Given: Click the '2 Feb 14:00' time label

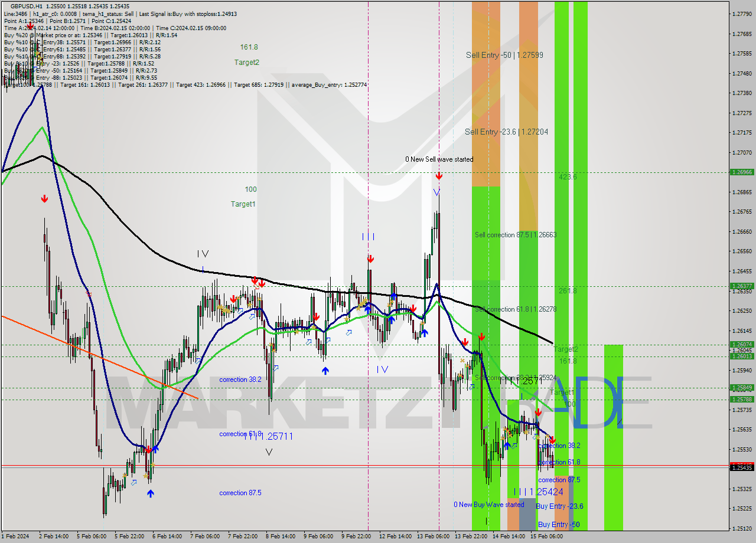Looking at the screenshot, I should [53, 537].
